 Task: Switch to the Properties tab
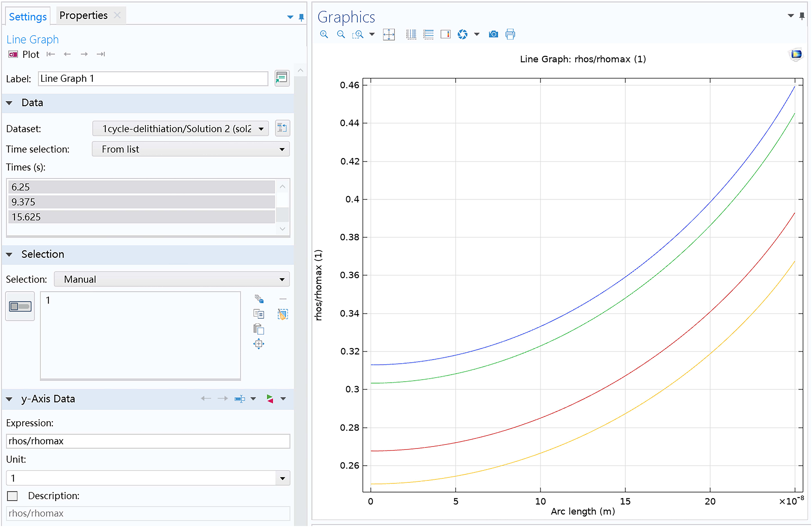[83, 15]
